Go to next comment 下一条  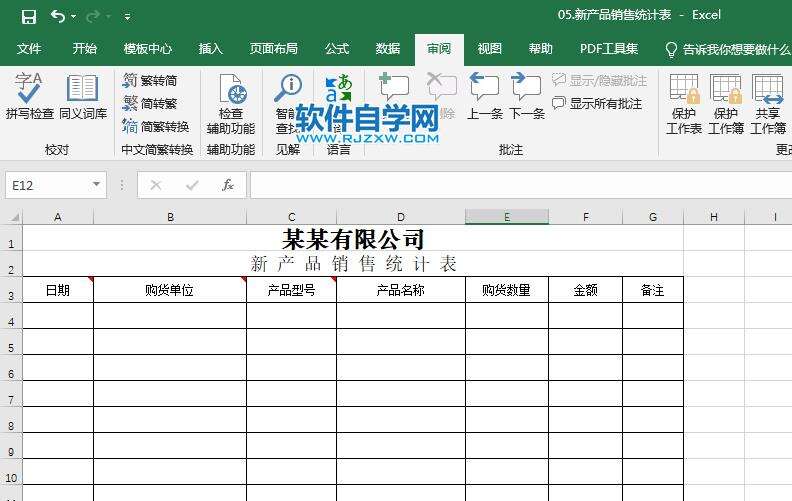[526, 96]
